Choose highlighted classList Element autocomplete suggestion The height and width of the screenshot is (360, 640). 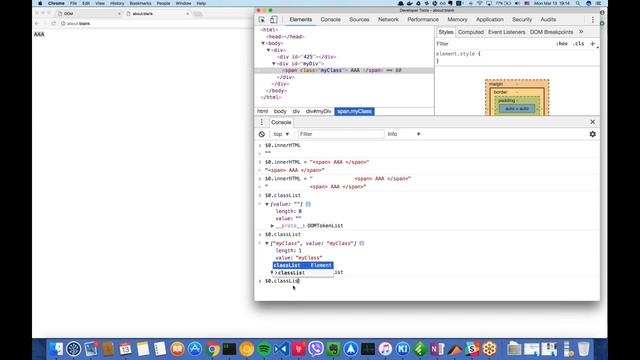point(303,265)
